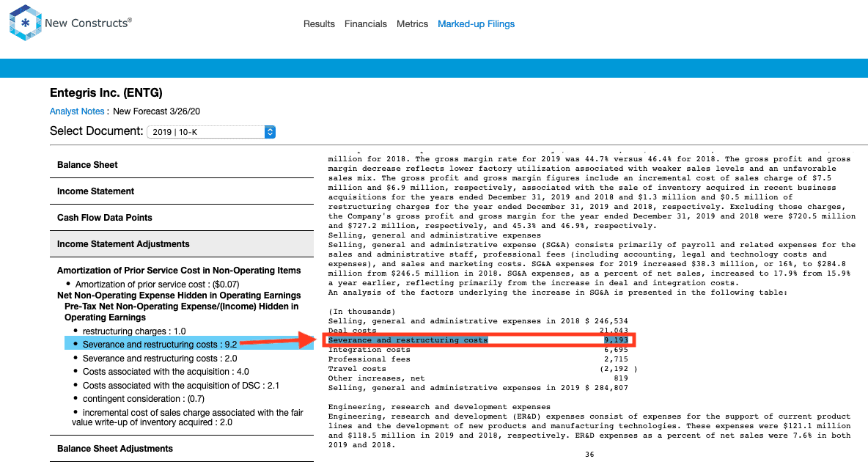Select Amortization of prior service cost : ($0.07)
The image size is (868, 470).
157,284
